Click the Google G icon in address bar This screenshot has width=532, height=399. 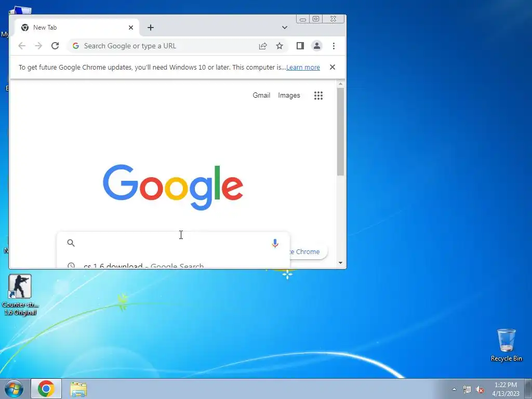(76, 46)
